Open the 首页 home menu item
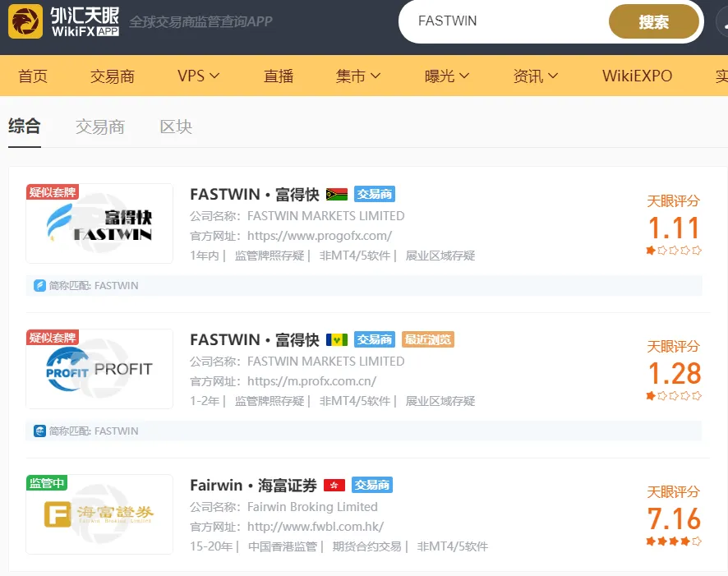The height and width of the screenshot is (576, 728). [33, 76]
